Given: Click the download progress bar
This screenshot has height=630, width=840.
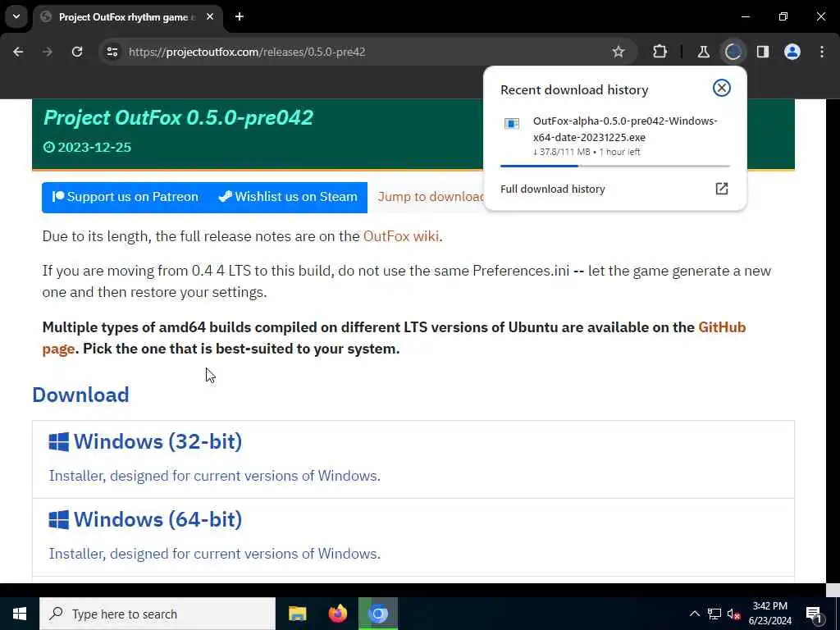Looking at the screenshot, I should coord(615,166).
